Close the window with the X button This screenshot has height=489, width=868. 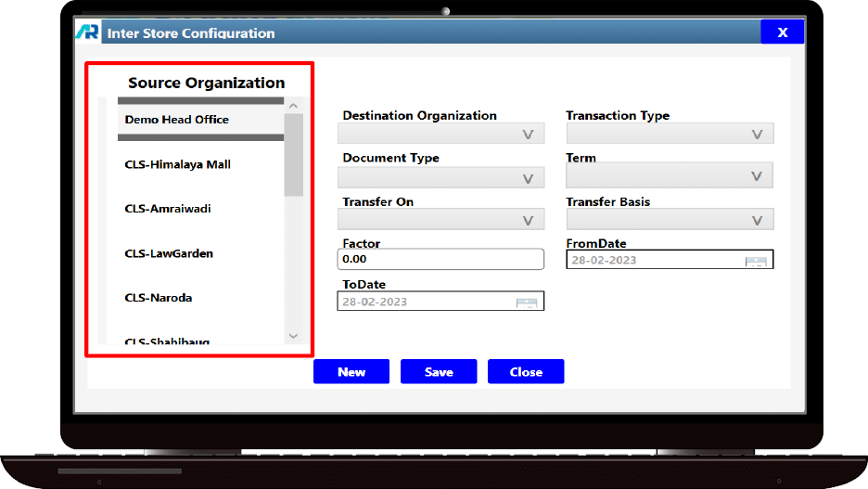[782, 32]
